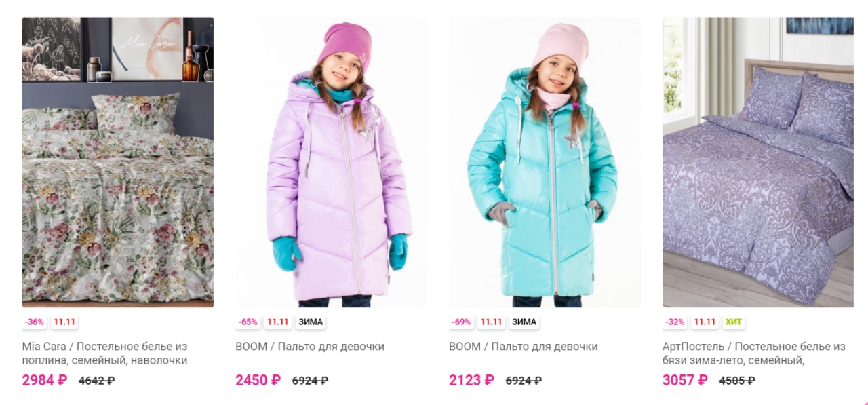Click the ЗИМА badge under the turquoise coat
Viewport: 868px width, 405px height.
coord(524,322)
